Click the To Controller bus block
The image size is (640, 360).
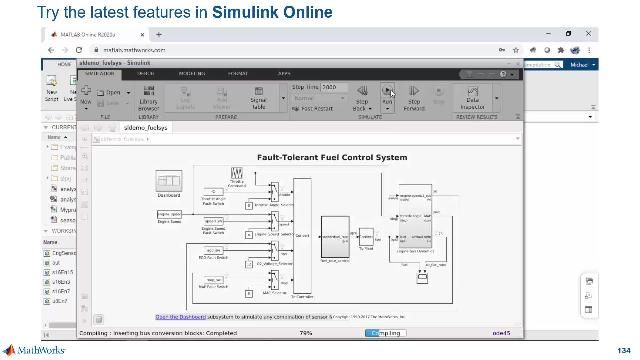tap(302, 236)
